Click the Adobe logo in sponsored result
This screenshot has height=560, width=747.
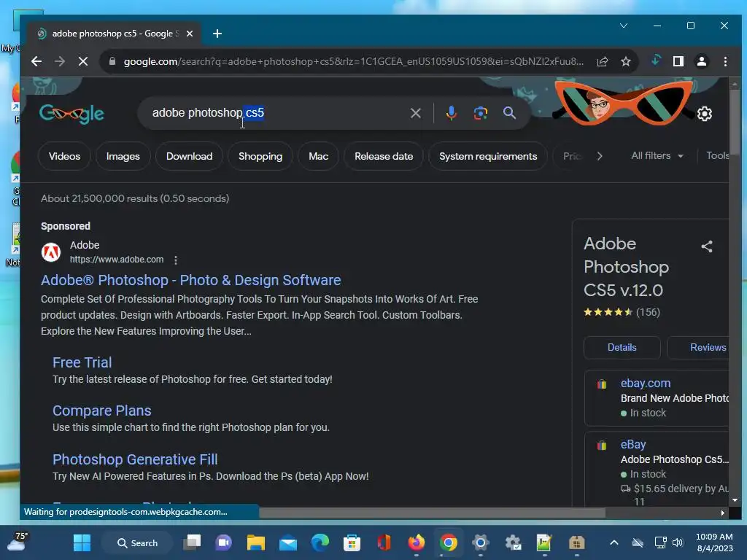click(51, 252)
